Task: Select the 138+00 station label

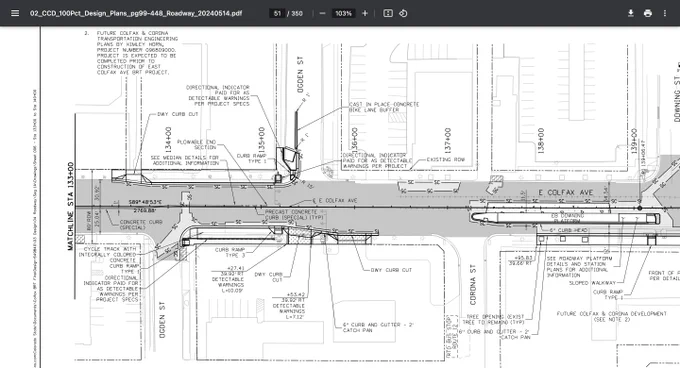Action: 541,140
